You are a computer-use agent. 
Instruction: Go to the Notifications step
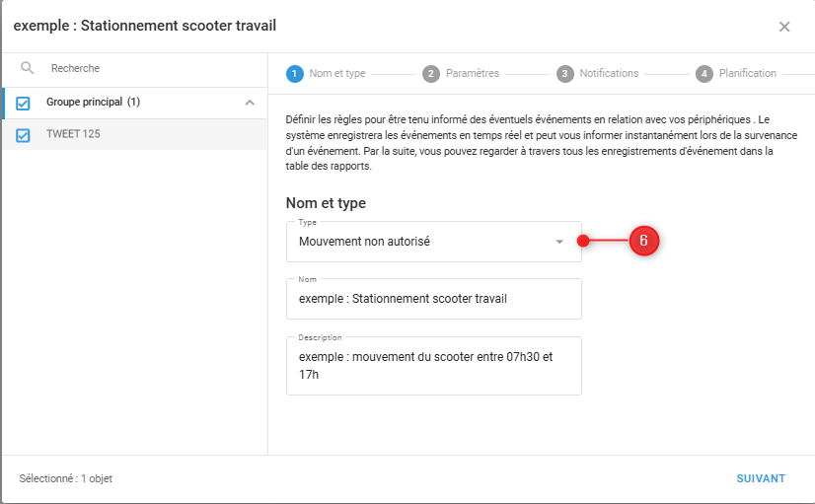point(609,73)
